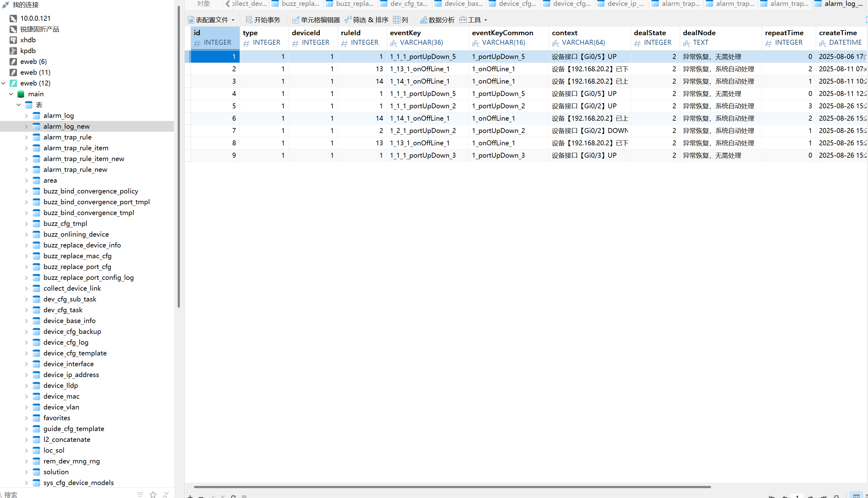Select the buzz_cfg_tmpl table
The image size is (868, 498).
pyautogui.click(x=65, y=223)
